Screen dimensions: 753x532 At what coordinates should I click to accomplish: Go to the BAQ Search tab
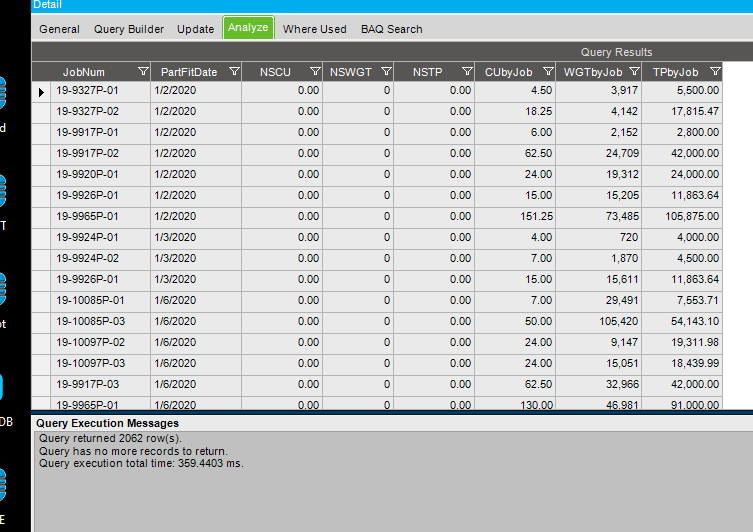pos(392,29)
